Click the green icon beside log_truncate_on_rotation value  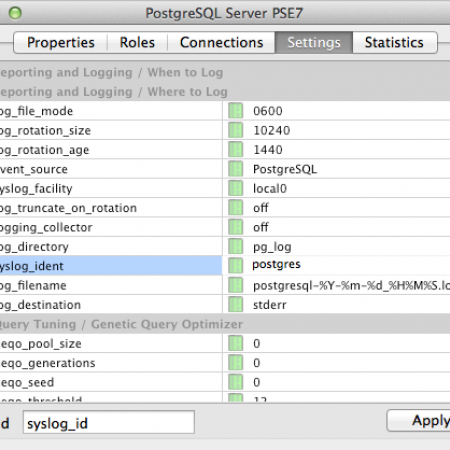click(236, 208)
